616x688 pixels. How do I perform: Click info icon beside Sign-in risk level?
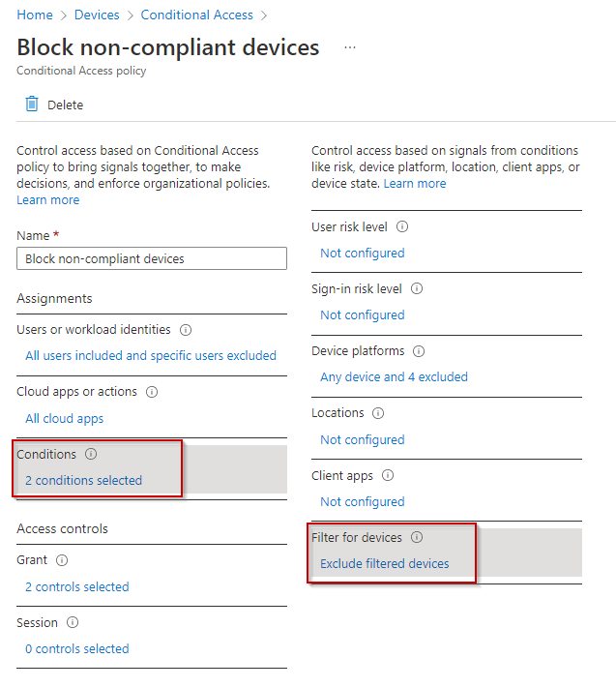coord(417,288)
